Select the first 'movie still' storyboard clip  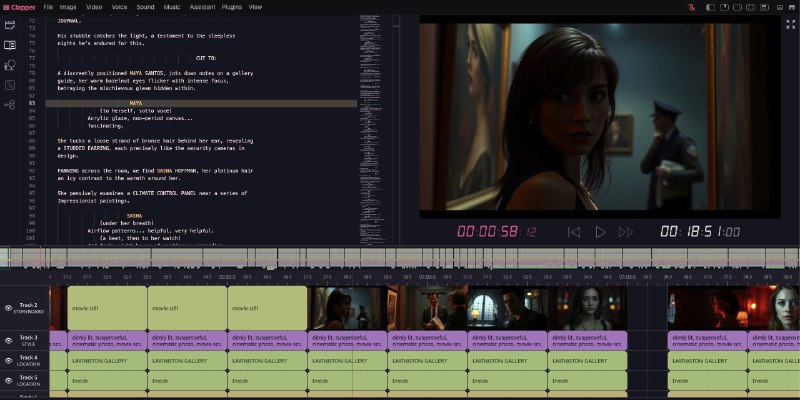105,308
